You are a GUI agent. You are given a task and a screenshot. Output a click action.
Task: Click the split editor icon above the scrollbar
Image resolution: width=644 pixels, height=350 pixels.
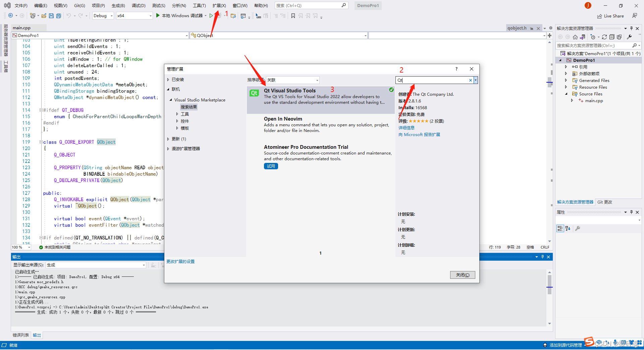coord(549,35)
